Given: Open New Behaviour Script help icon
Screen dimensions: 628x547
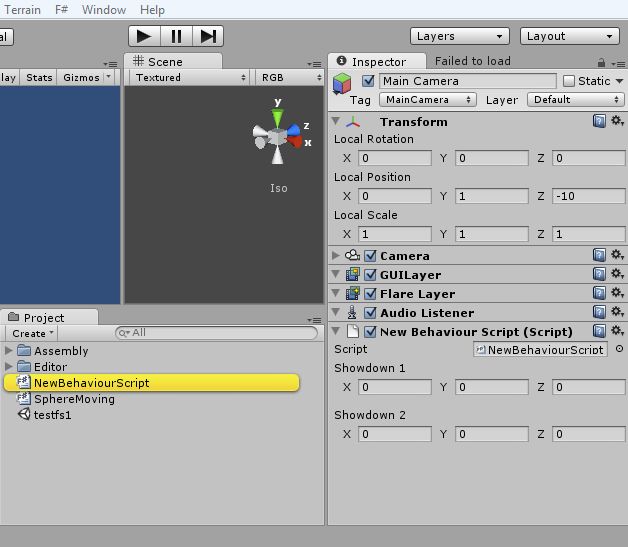Looking at the screenshot, I should coord(599,331).
